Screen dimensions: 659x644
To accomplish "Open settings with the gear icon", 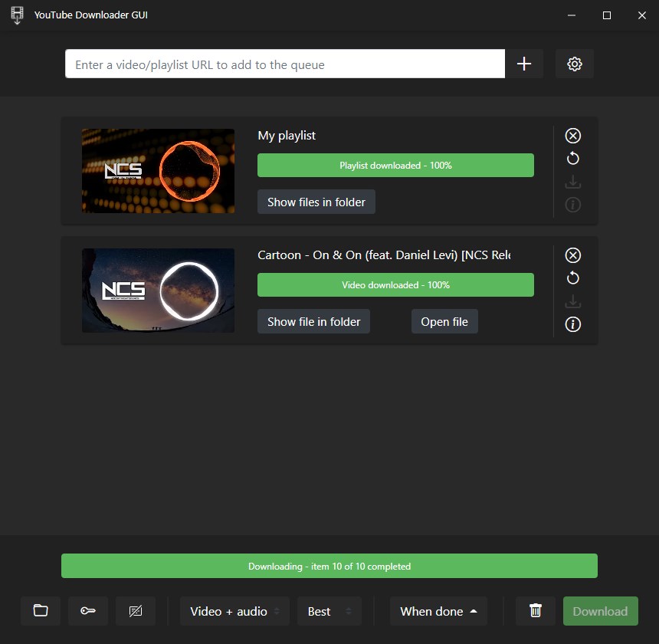I will (x=575, y=64).
